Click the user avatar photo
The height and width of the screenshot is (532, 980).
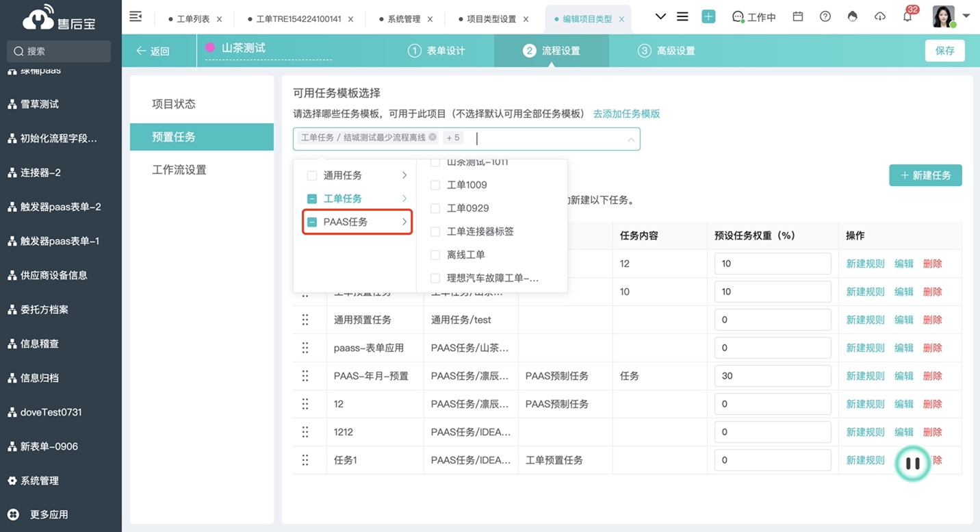[x=944, y=16]
